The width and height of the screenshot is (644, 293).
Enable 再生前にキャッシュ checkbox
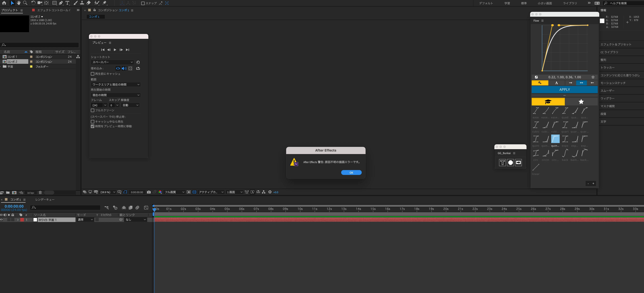pos(93,74)
